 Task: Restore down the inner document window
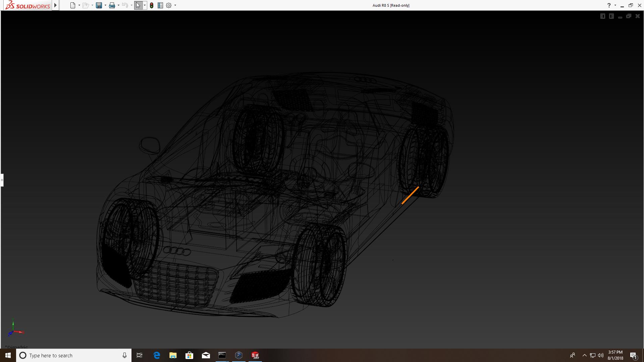629,16
